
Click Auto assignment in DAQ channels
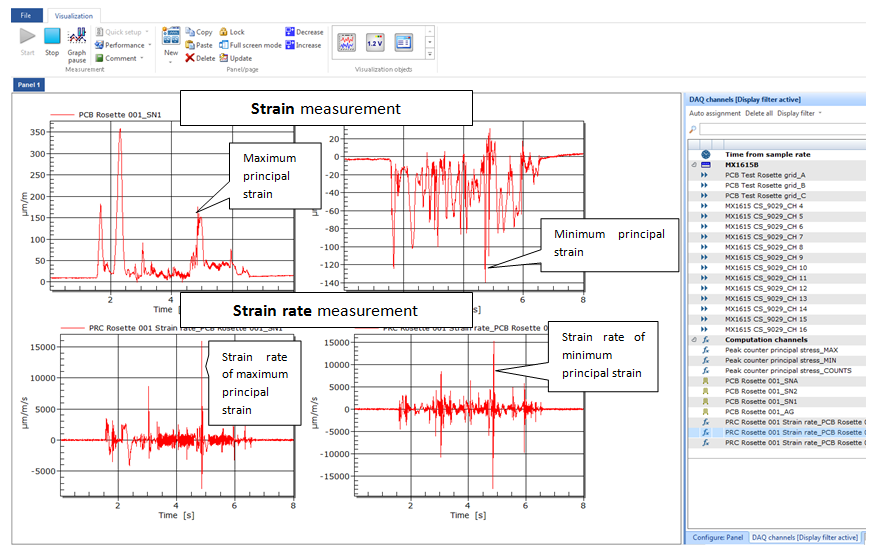click(715, 113)
